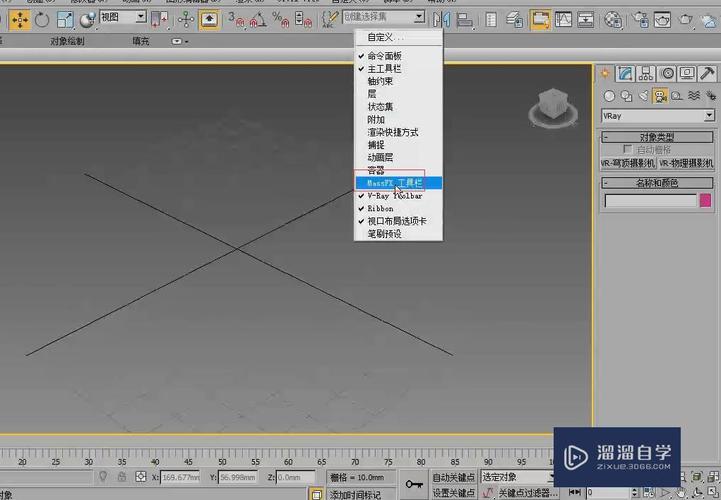Open the Schematic View icon
Image resolution: width=721 pixels, height=500 pixels.
(585, 20)
